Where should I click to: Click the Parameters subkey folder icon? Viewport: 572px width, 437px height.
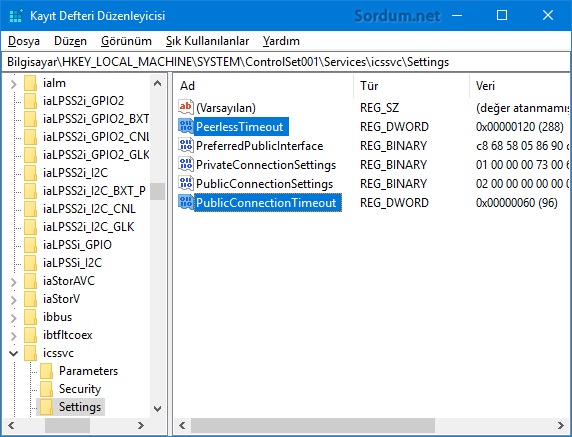pyautogui.click(x=46, y=371)
